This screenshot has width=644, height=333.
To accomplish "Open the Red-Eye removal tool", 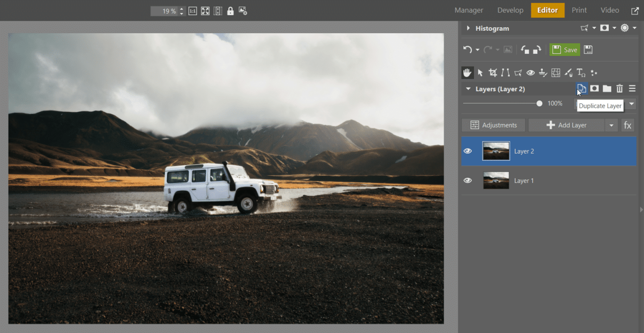I will [x=530, y=73].
